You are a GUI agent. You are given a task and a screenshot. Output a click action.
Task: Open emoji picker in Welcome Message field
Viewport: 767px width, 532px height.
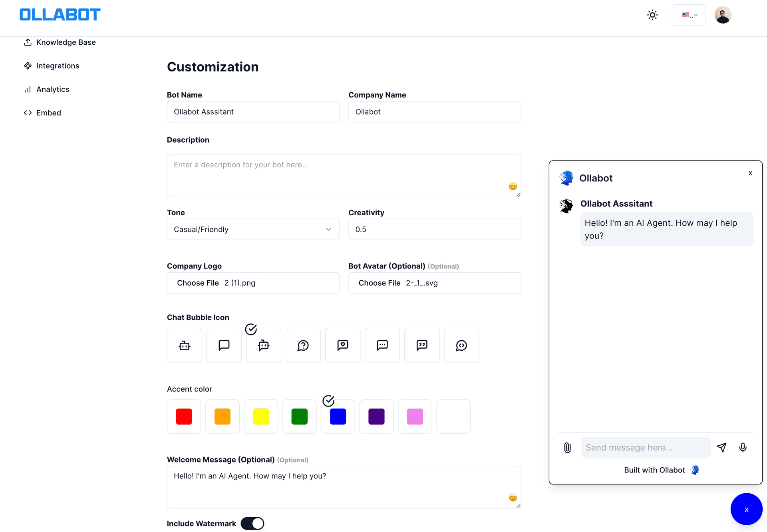(513, 498)
